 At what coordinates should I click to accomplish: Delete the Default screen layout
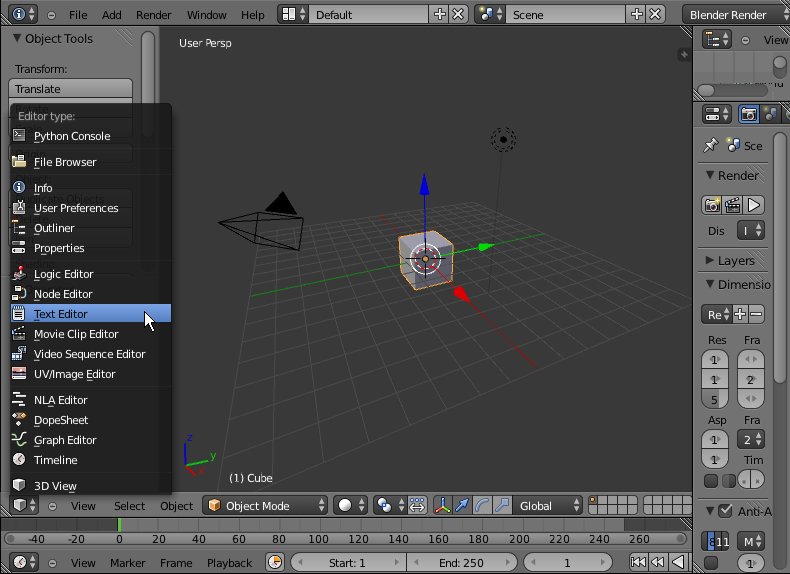tap(458, 15)
